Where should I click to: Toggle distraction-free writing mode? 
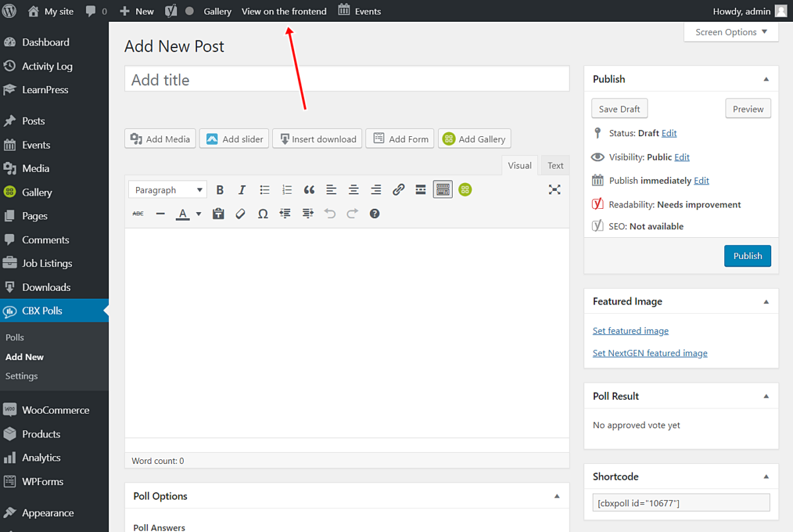(x=554, y=190)
